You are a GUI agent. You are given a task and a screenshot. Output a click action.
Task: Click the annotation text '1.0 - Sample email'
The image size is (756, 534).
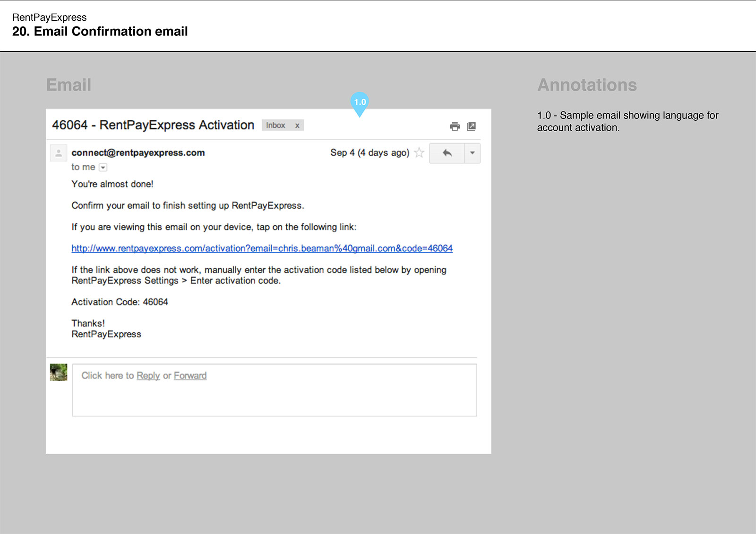(627, 121)
